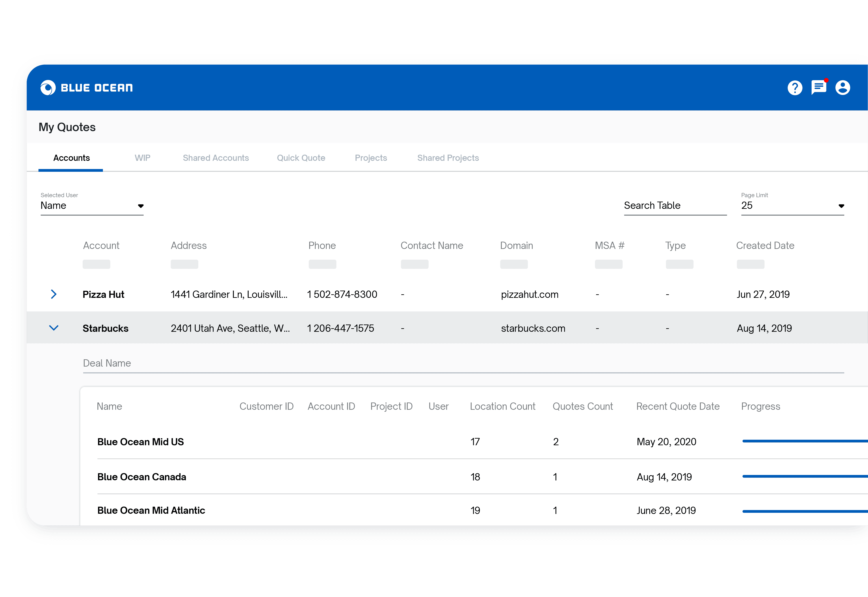Click the Blue Ocean Mid US progress bar
This screenshot has height=597, width=868.
pyautogui.click(x=805, y=441)
